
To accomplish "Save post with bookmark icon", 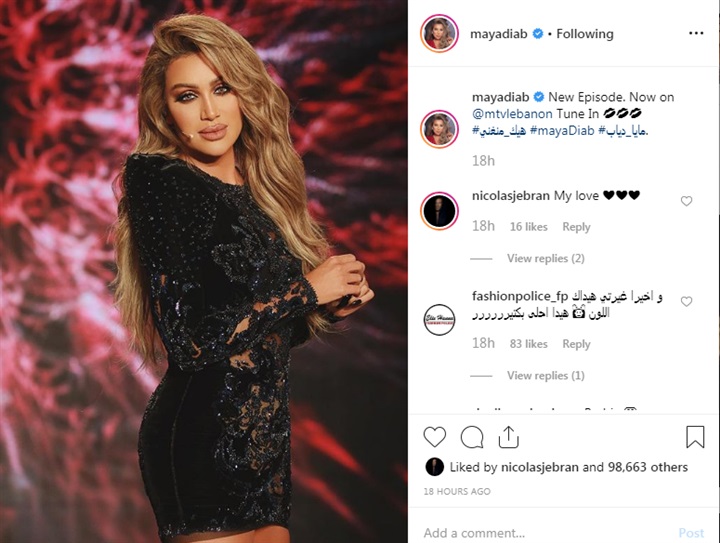I will (695, 437).
